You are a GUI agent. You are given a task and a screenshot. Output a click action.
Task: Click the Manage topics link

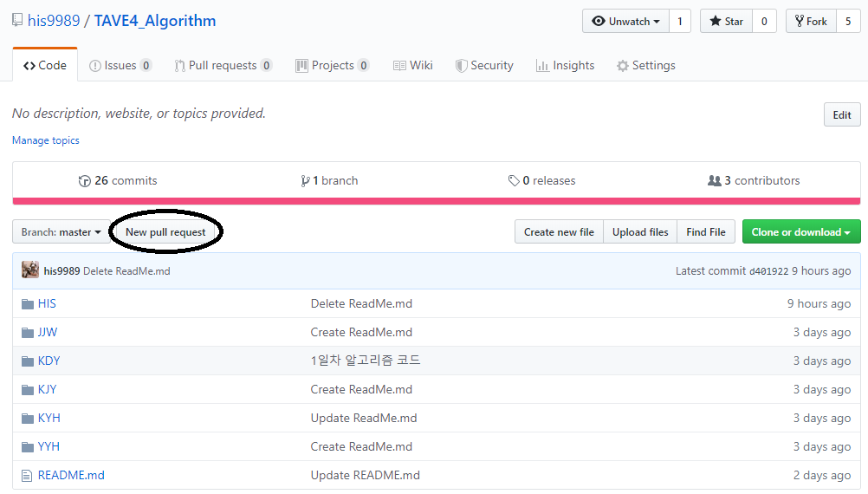(x=45, y=140)
